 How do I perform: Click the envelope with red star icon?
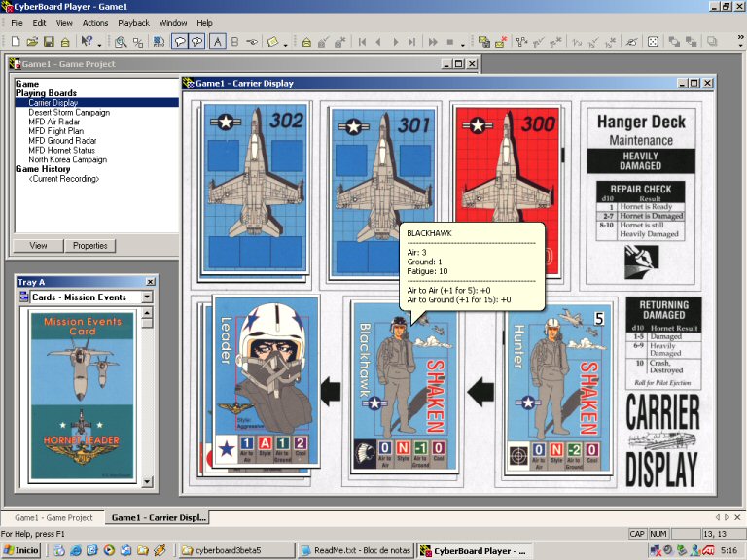coord(500,42)
